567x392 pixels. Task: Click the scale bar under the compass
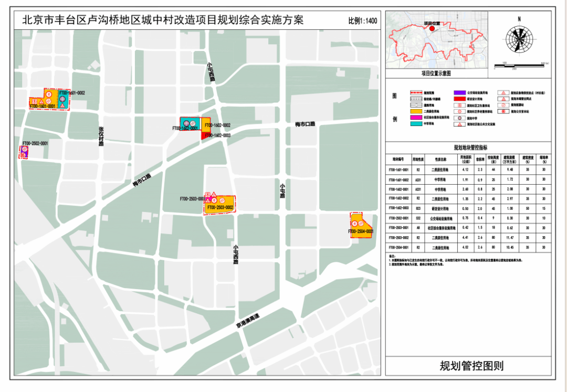click(519, 66)
